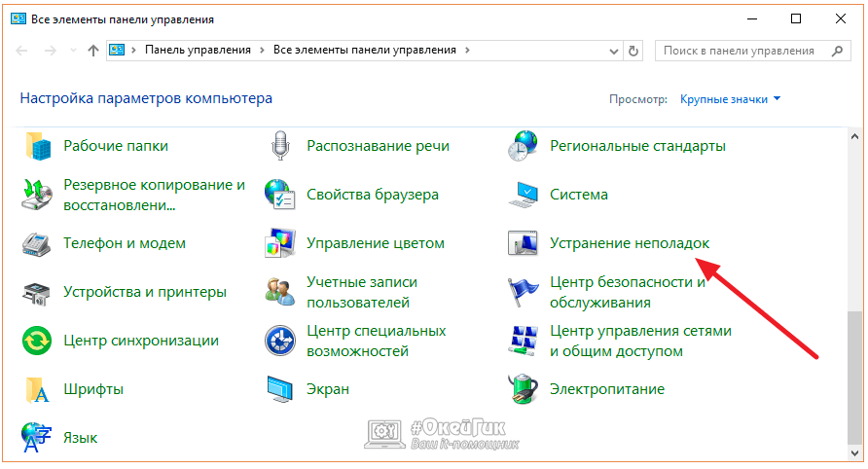Open the Электропитание link
The height and width of the screenshot is (469, 868).
point(606,389)
